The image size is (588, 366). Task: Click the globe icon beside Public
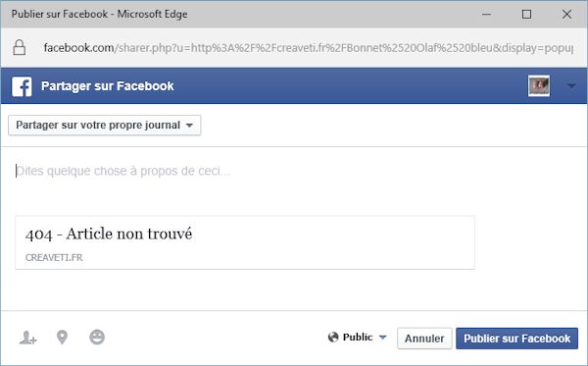click(333, 338)
